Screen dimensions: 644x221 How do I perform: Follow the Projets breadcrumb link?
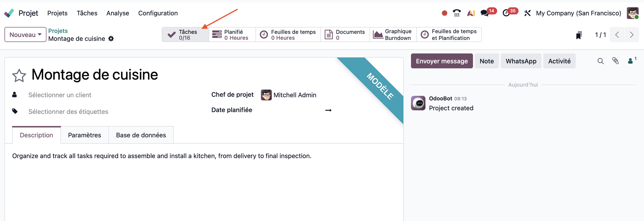pos(58,31)
